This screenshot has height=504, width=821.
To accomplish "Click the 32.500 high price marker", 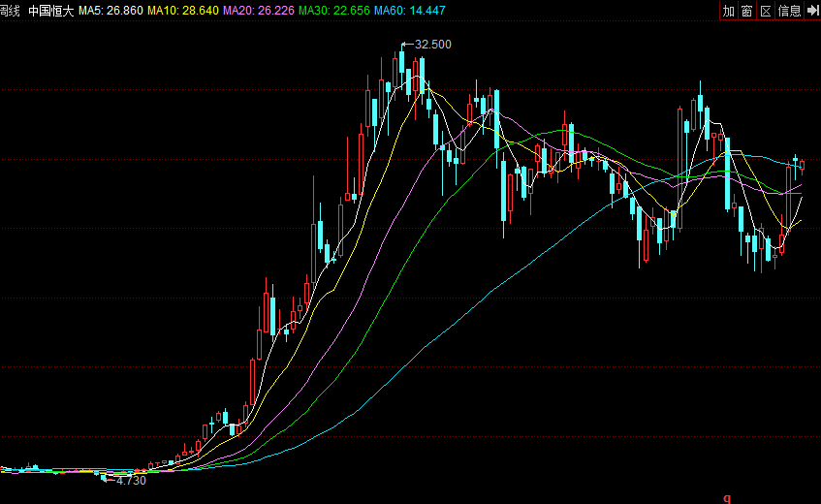I will 432,44.
